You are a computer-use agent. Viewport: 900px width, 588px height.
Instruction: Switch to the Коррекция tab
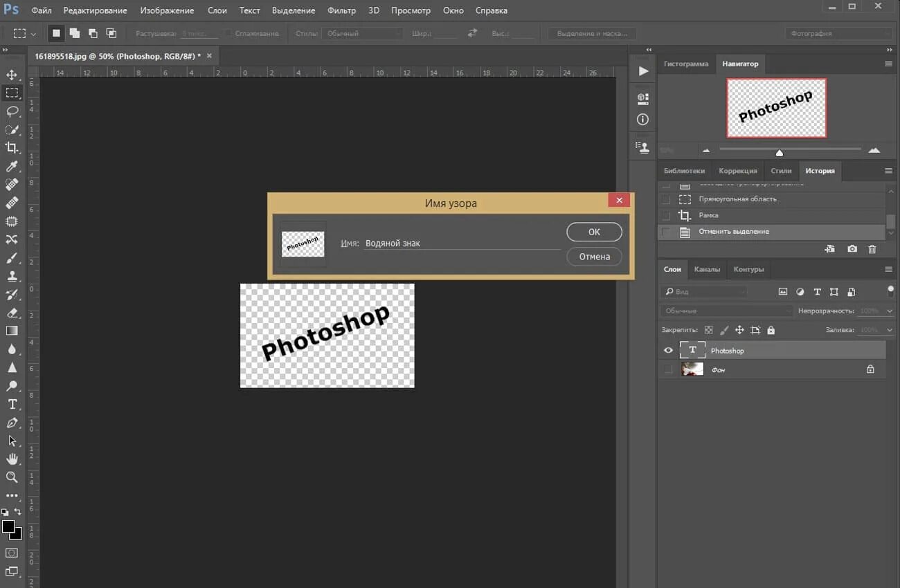pos(737,171)
